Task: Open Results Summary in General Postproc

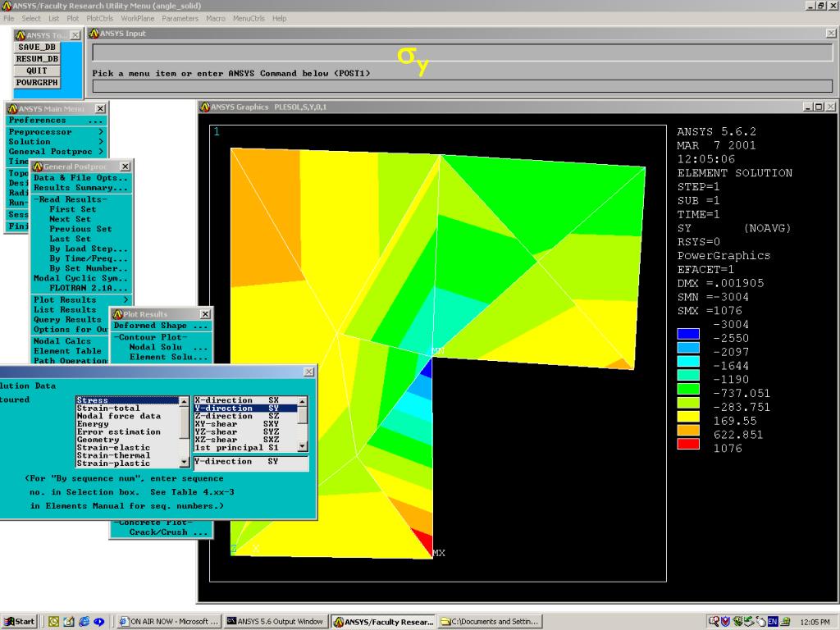Action: 81,188
